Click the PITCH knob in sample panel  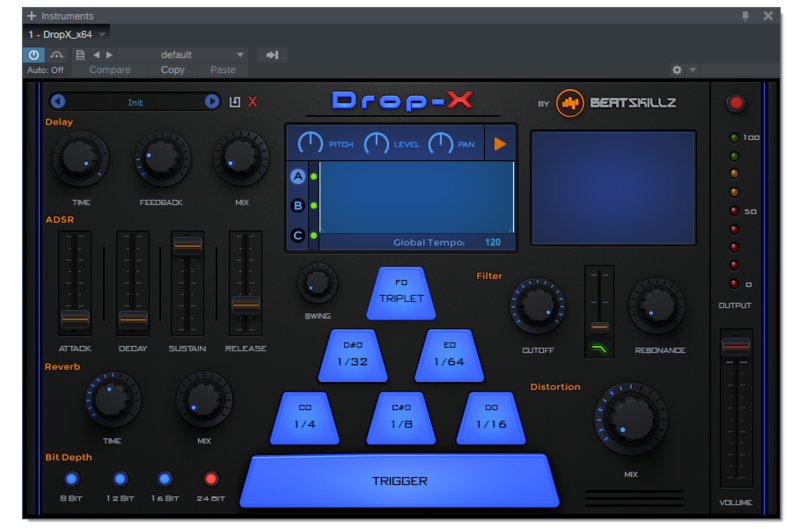(x=310, y=143)
